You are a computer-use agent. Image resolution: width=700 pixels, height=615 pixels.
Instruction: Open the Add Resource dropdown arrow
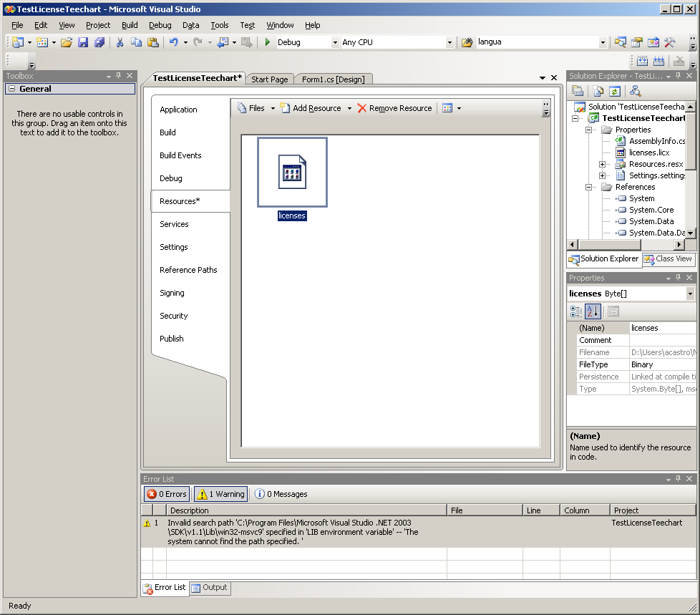click(349, 108)
